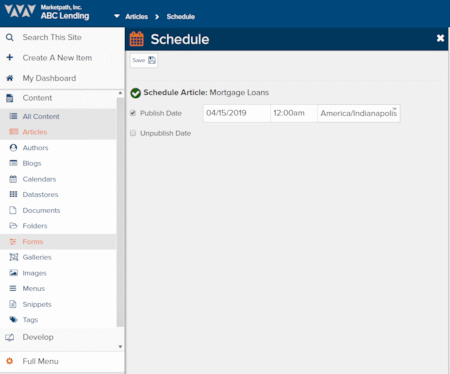This screenshot has width=450, height=374.
Task: Click the Documents file icon
Action: point(13,210)
